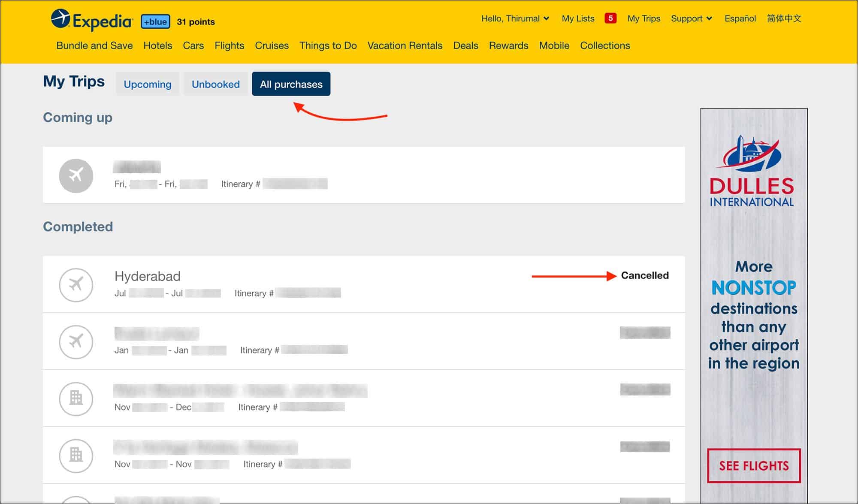Switch to the Upcoming tab
This screenshot has height=504, width=858.
(148, 84)
